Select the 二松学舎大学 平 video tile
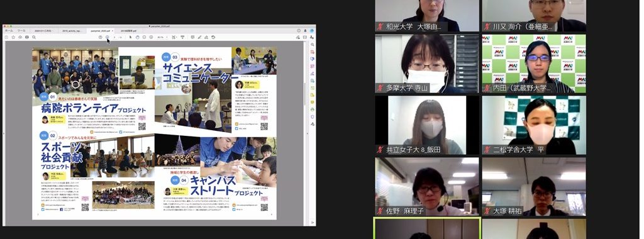The height and width of the screenshot is (239, 644). 534,125
